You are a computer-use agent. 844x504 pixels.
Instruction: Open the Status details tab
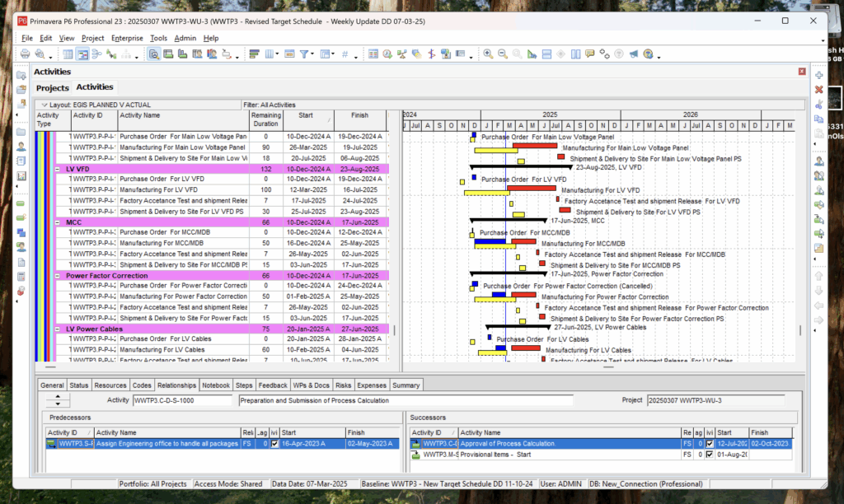point(78,385)
